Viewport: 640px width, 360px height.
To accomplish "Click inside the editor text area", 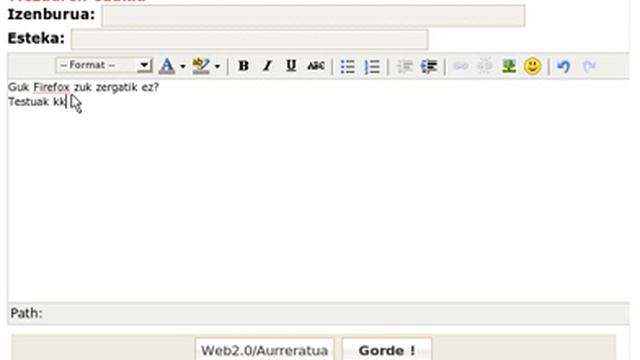I will 318,191.
